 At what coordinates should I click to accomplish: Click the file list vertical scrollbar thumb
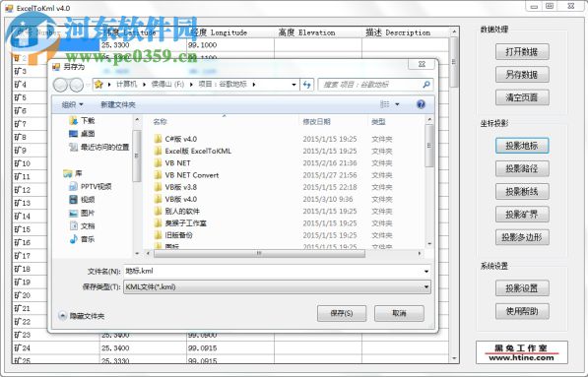429,146
